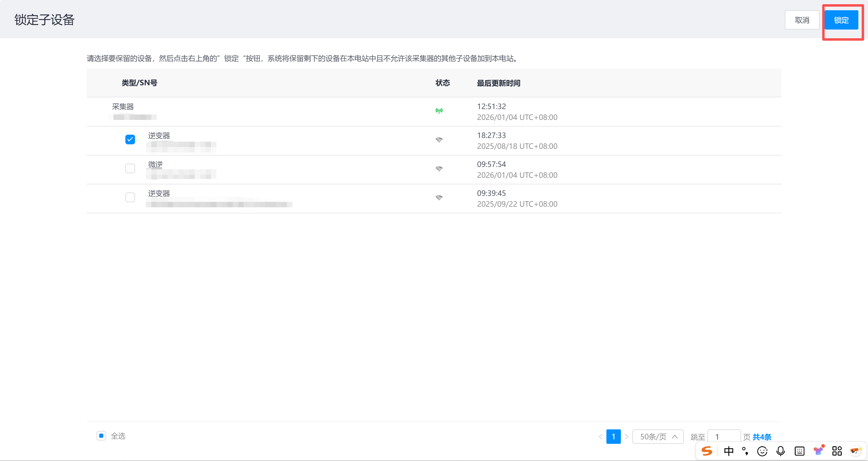The image size is (868, 461).
Task: Open the soft keyboard icon in the IME toolbar
Action: (799, 451)
